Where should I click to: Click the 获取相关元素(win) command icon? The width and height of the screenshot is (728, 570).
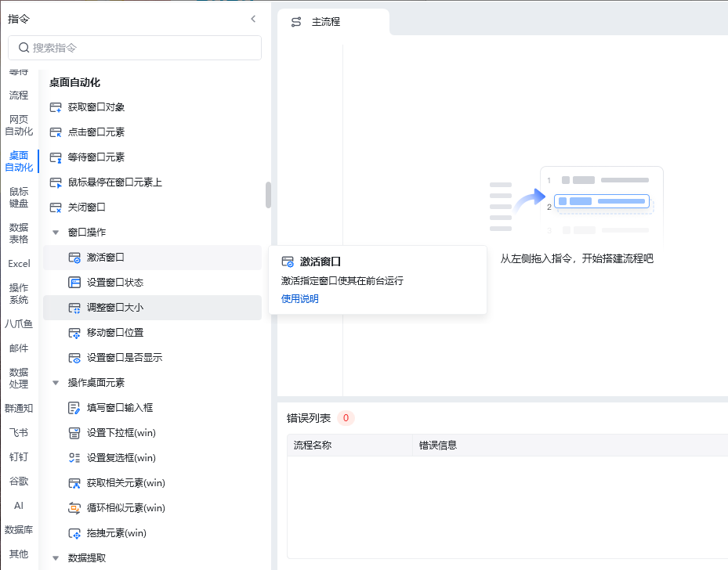point(74,483)
